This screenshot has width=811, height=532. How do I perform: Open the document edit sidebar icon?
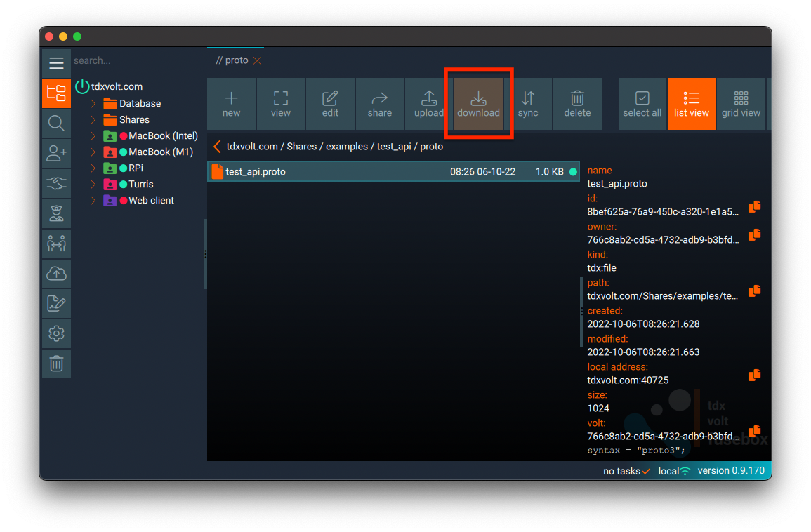(x=56, y=303)
